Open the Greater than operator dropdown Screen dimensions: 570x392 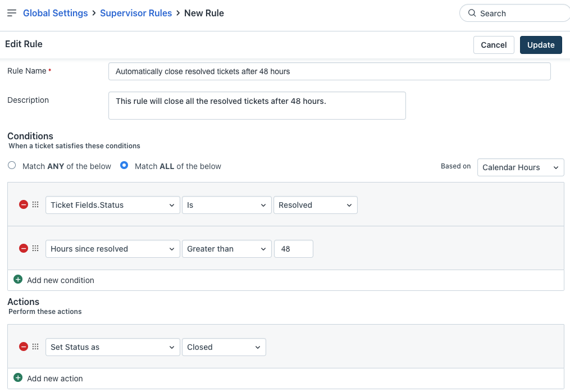pyautogui.click(x=226, y=249)
